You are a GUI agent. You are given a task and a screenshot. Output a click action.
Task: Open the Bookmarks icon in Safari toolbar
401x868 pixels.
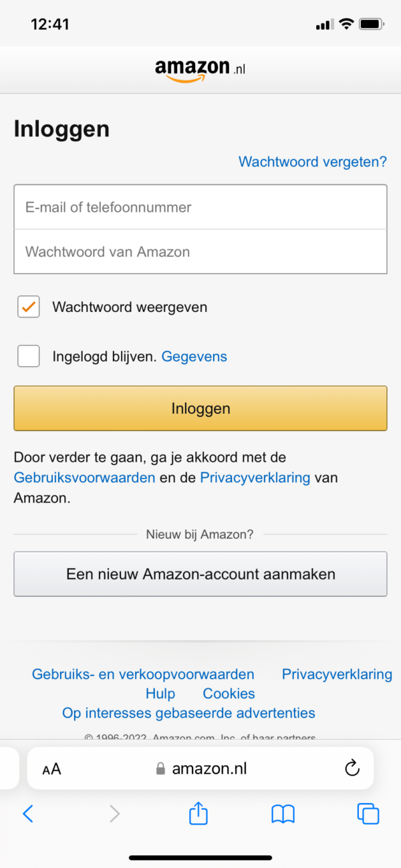[282, 814]
